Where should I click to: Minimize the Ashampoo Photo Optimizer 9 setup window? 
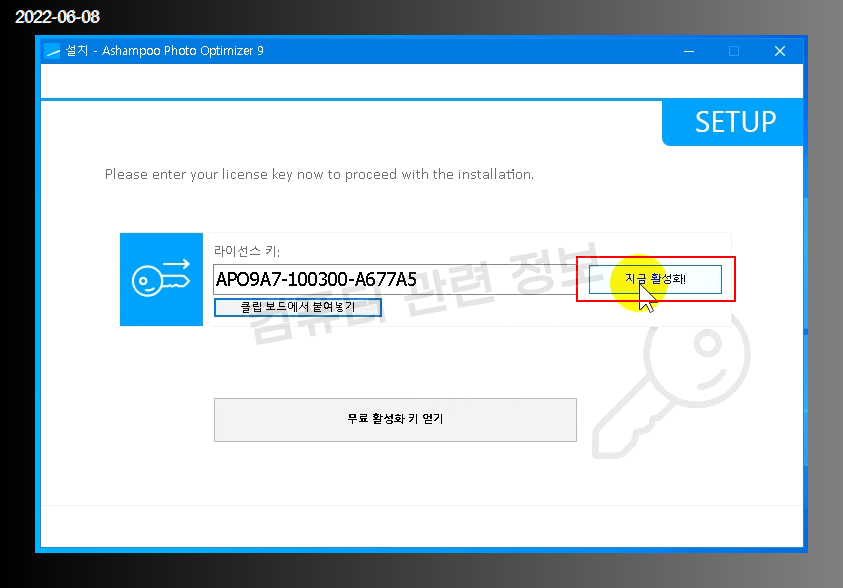[x=689, y=51]
